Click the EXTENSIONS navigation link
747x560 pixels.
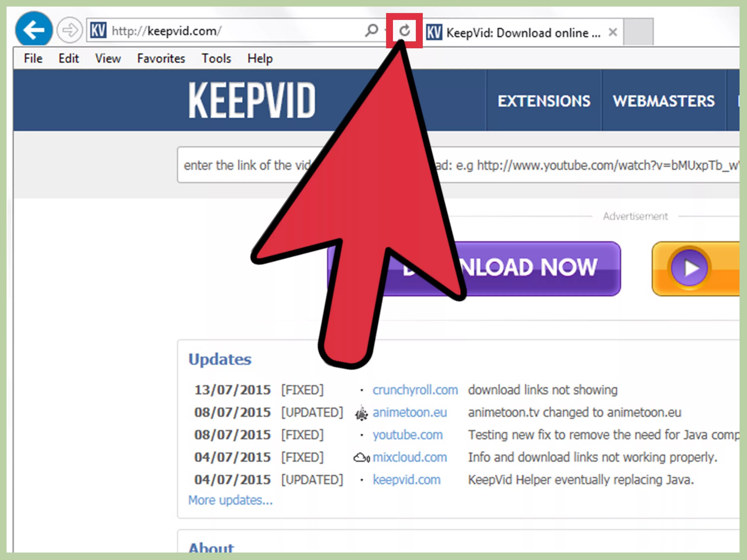click(544, 101)
